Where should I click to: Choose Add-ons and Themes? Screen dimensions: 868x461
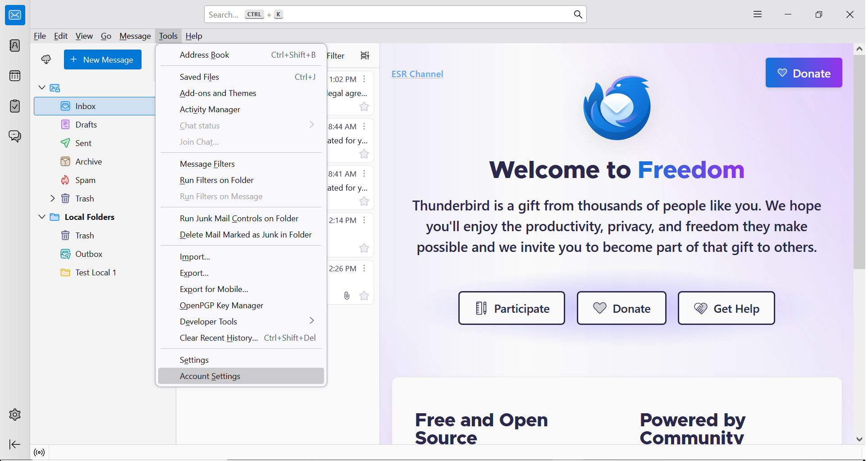[241, 93]
